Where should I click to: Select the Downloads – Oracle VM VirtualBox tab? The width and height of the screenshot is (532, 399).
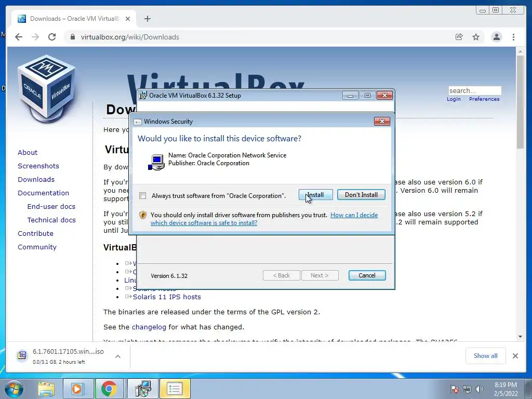(x=74, y=19)
